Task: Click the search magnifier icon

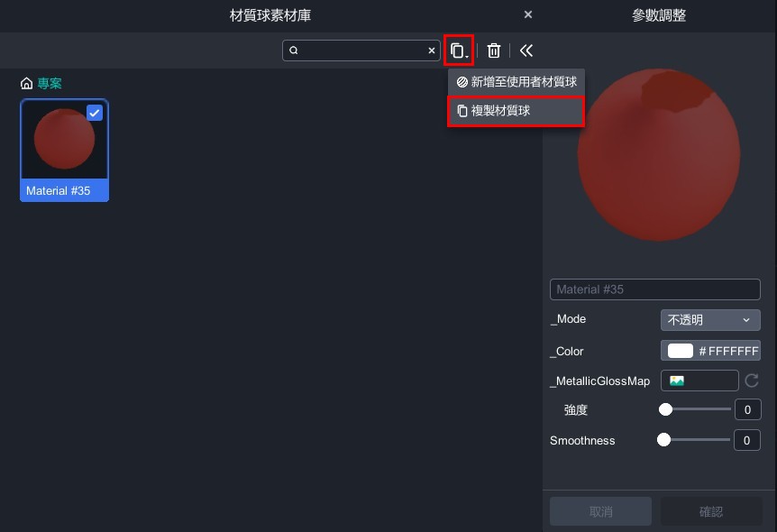Action: click(294, 51)
